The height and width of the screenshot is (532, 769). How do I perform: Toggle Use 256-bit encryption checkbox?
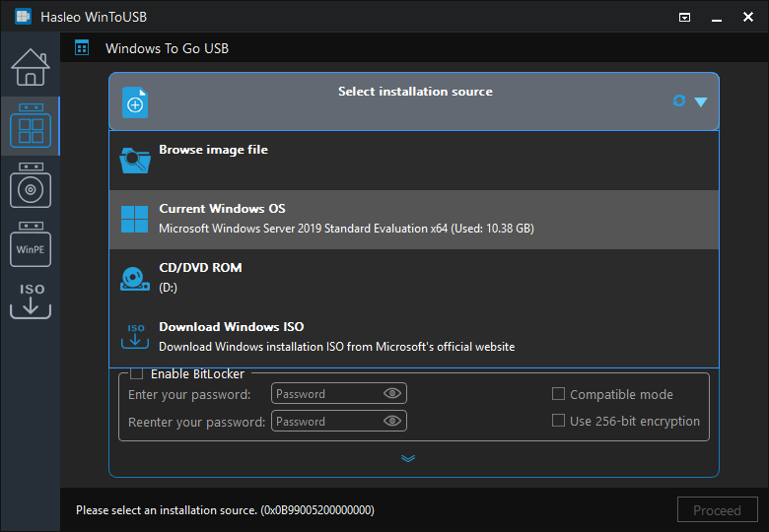pos(558,421)
